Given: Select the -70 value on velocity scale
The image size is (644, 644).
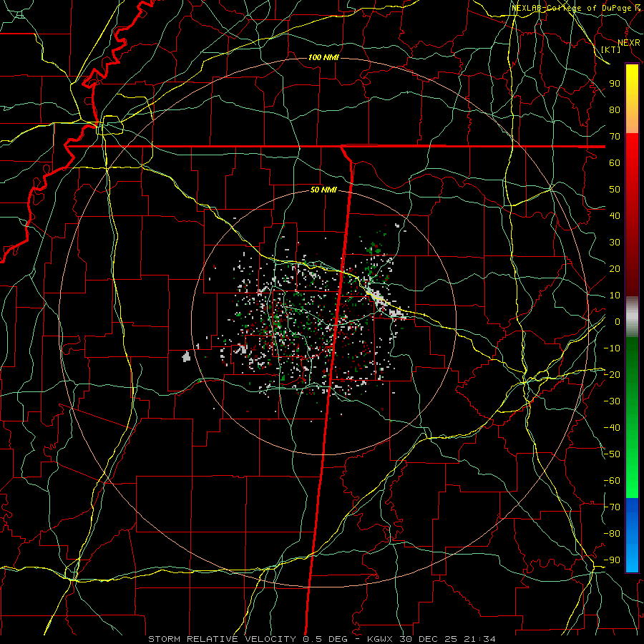Looking at the screenshot, I should pyautogui.click(x=612, y=507).
